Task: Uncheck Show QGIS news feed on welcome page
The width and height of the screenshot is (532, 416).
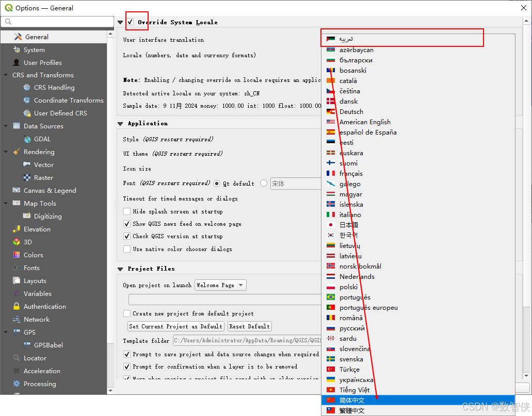Action: coord(127,224)
